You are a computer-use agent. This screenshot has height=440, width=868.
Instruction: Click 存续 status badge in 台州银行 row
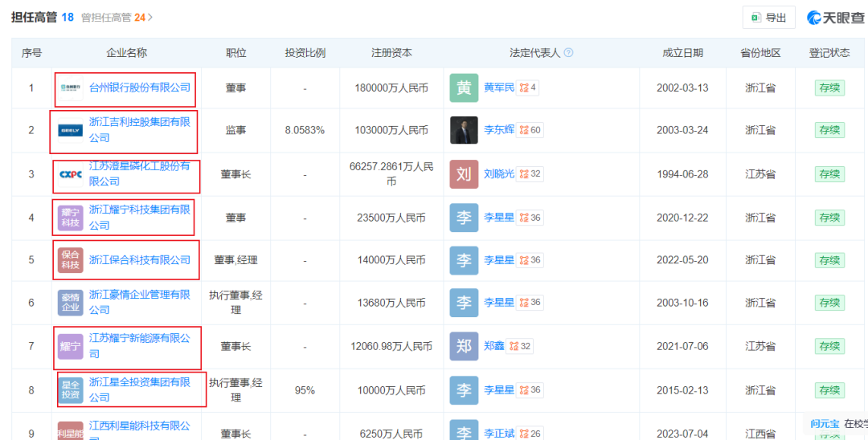pos(829,88)
